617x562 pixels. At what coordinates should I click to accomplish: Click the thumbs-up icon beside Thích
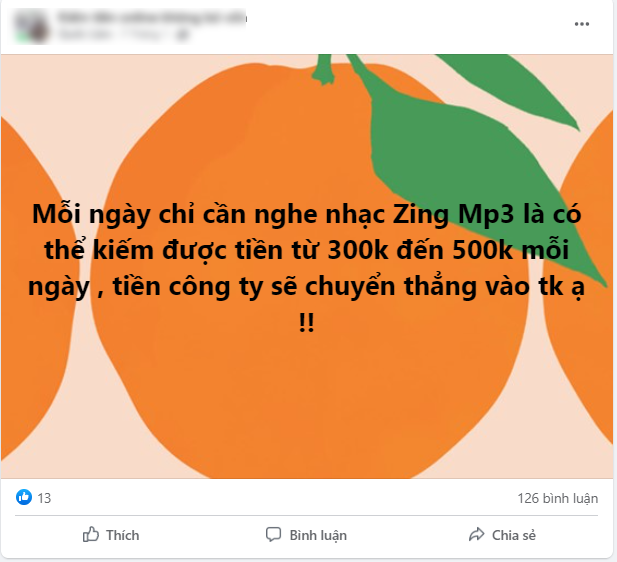pyautogui.click(x=91, y=534)
